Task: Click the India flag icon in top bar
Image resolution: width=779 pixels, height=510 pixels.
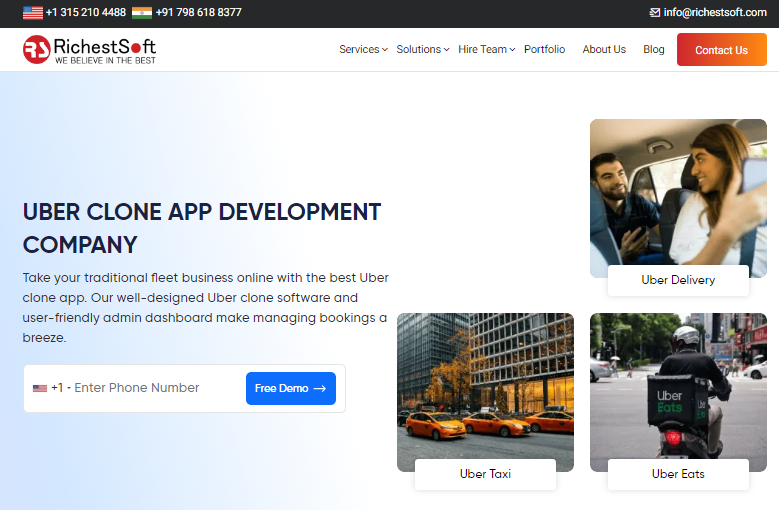Action: (141, 13)
